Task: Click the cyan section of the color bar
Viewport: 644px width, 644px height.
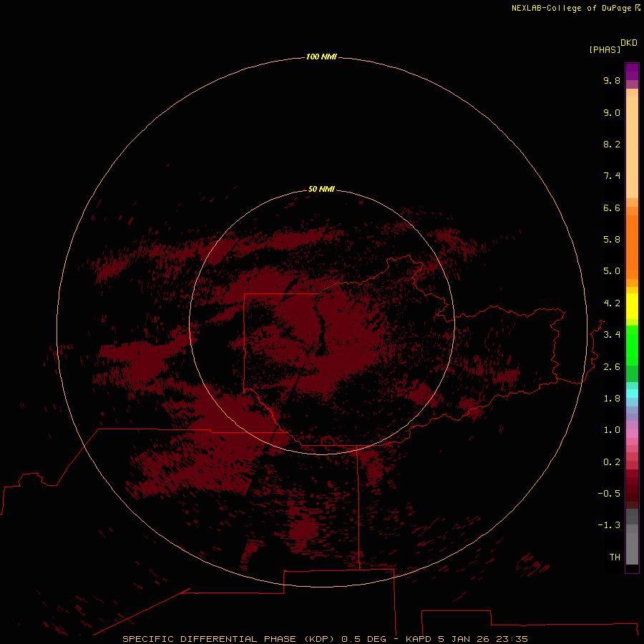Action: 632,393
